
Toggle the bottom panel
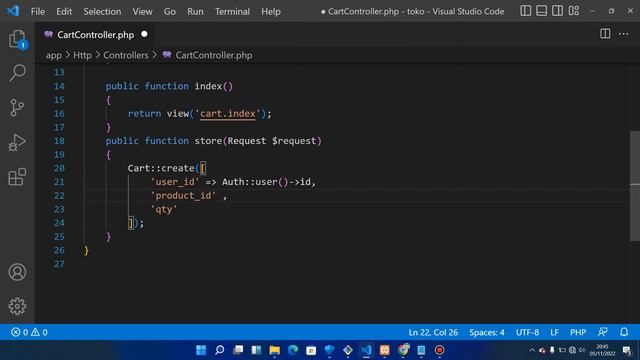pyautogui.click(x=542, y=11)
